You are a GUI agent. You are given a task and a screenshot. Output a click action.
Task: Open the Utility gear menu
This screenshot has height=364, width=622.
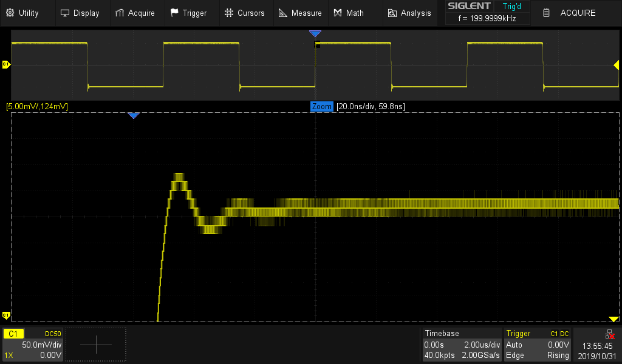[x=22, y=13]
